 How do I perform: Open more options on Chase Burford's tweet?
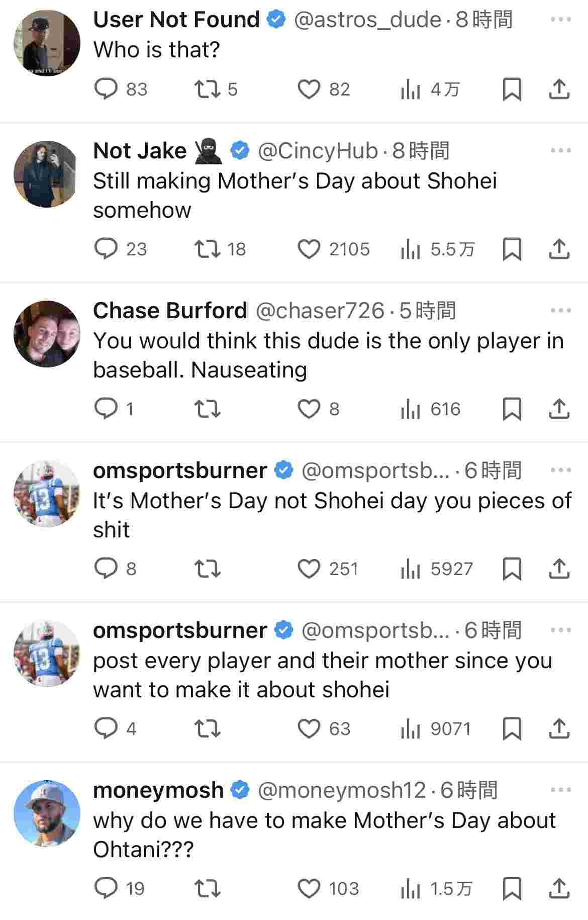560,310
